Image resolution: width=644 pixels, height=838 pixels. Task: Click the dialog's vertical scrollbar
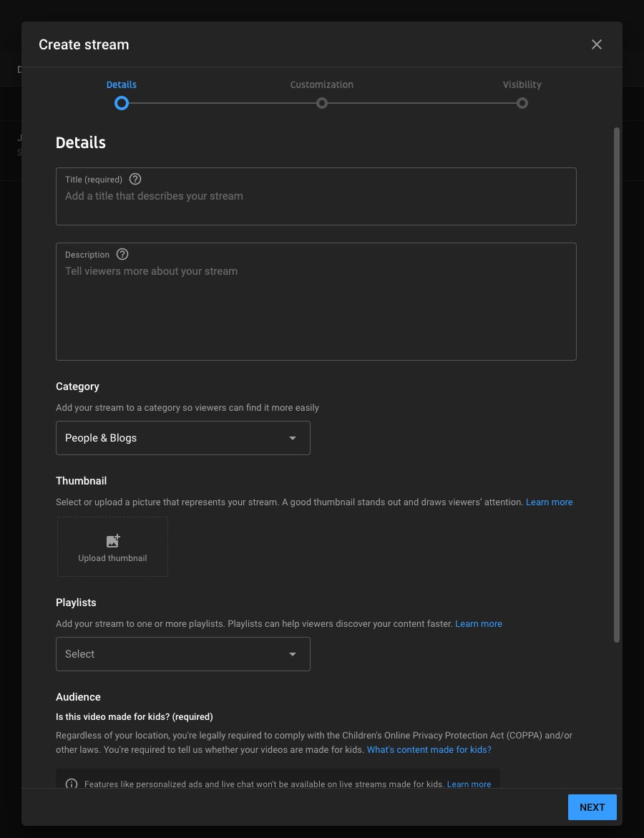(617, 385)
